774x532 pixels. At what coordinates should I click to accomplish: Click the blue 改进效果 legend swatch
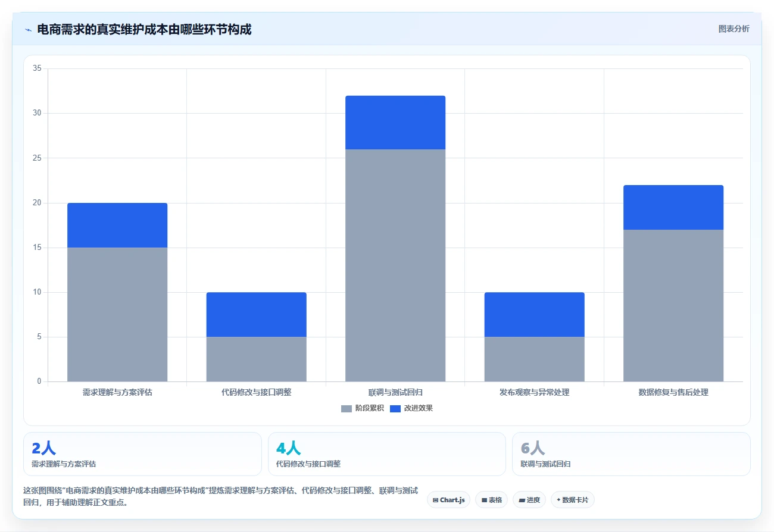(x=395, y=408)
